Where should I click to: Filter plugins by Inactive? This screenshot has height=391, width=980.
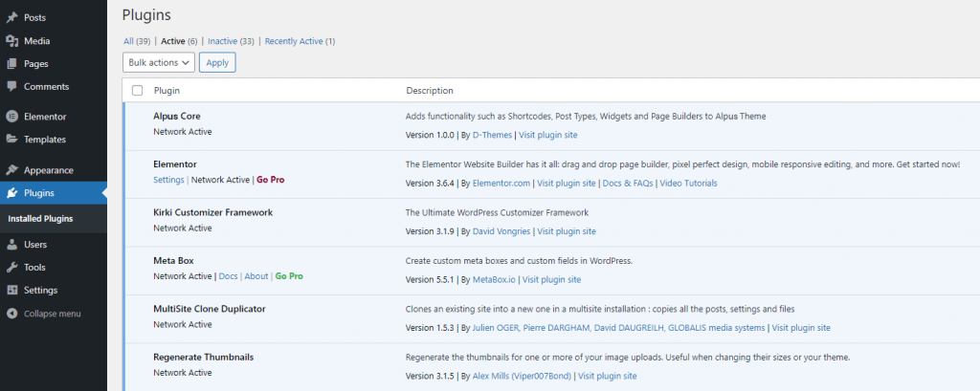tap(222, 41)
